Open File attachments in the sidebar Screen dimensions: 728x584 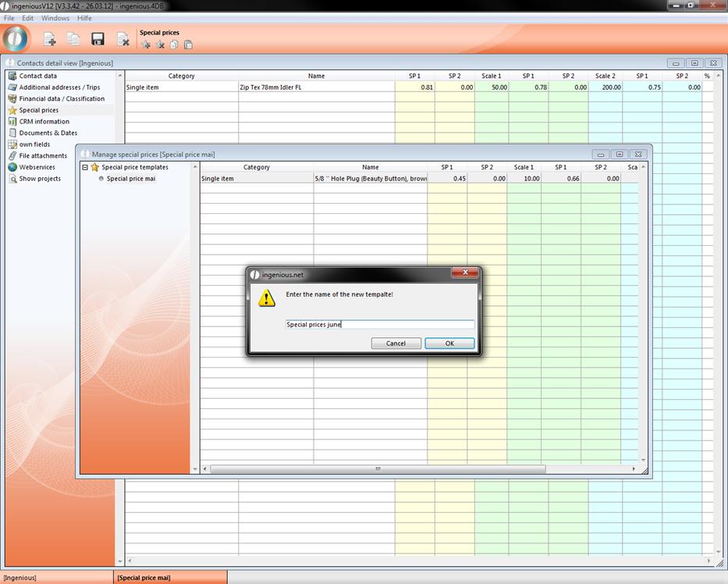[x=43, y=155]
